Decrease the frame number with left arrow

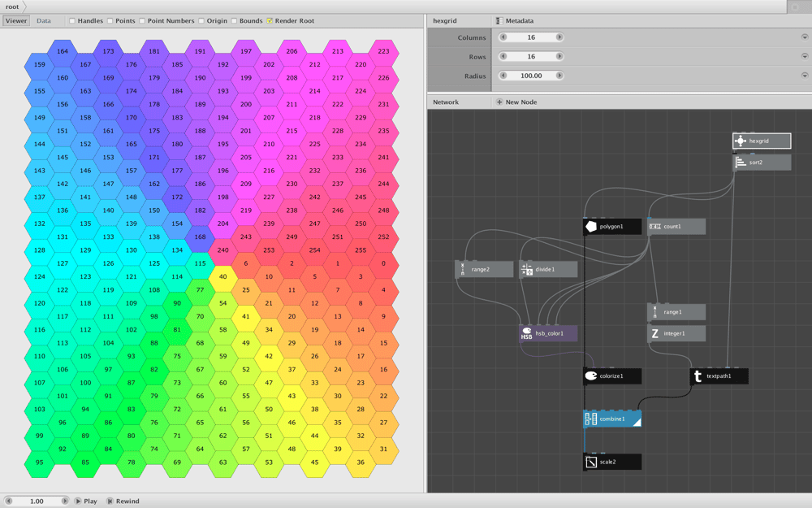[8, 501]
